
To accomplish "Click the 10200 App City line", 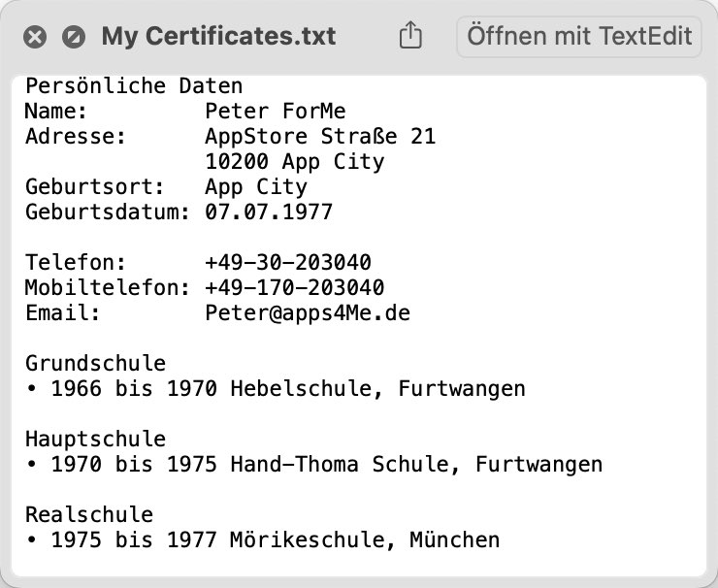I will (295, 162).
